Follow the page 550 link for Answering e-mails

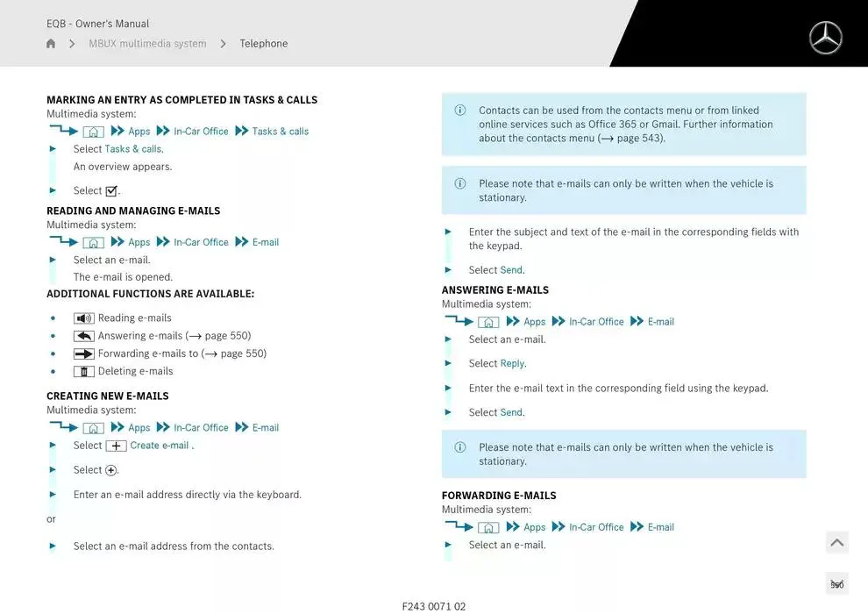(218, 336)
